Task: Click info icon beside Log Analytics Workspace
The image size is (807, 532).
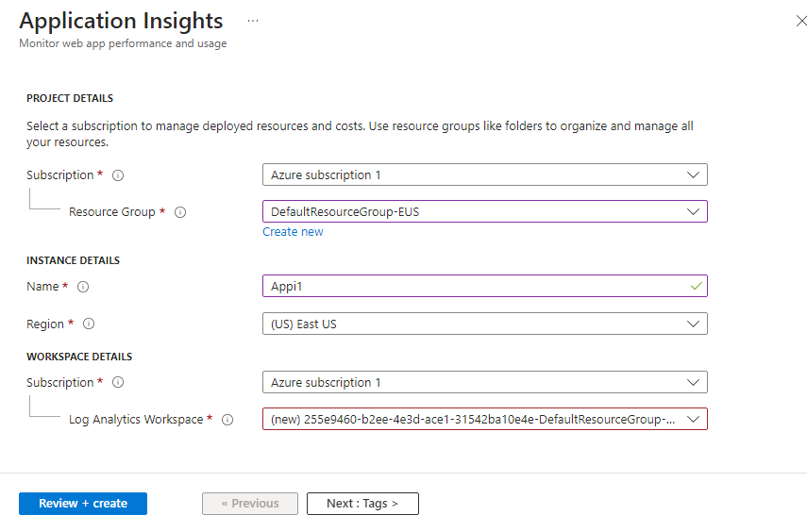Action: [227, 420]
